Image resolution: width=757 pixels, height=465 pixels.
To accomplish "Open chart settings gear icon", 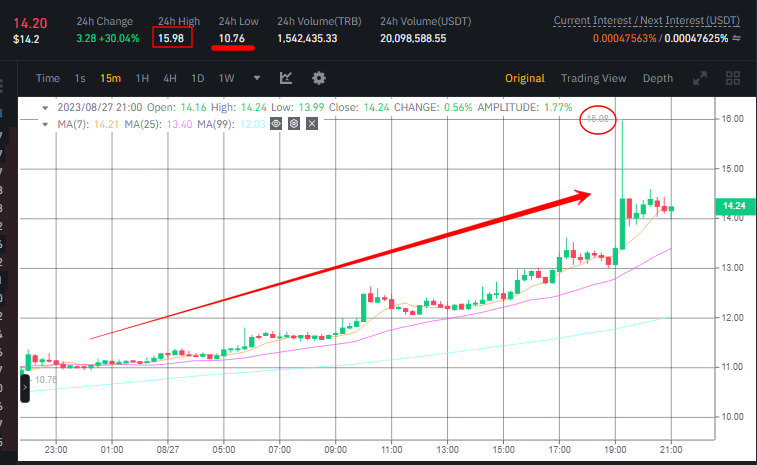I will tap(319, 78).
